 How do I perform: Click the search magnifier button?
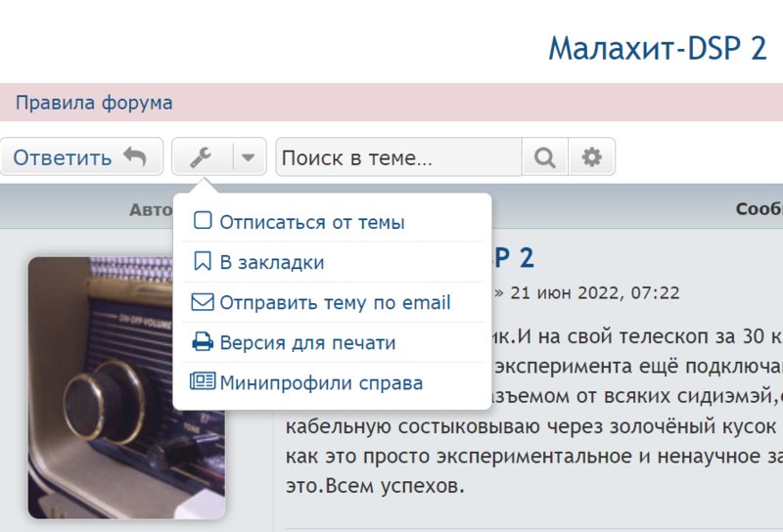545,157
